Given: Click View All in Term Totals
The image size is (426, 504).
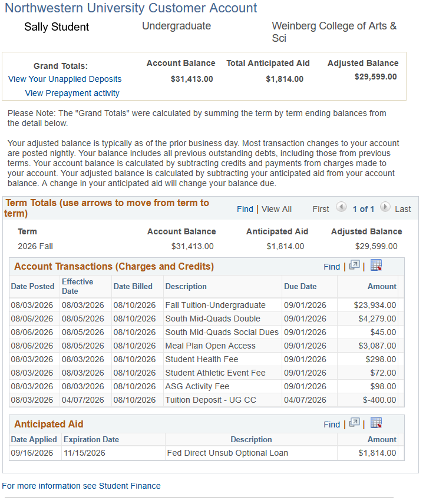Looking at the screenshot, I should [x=276, y=209].
